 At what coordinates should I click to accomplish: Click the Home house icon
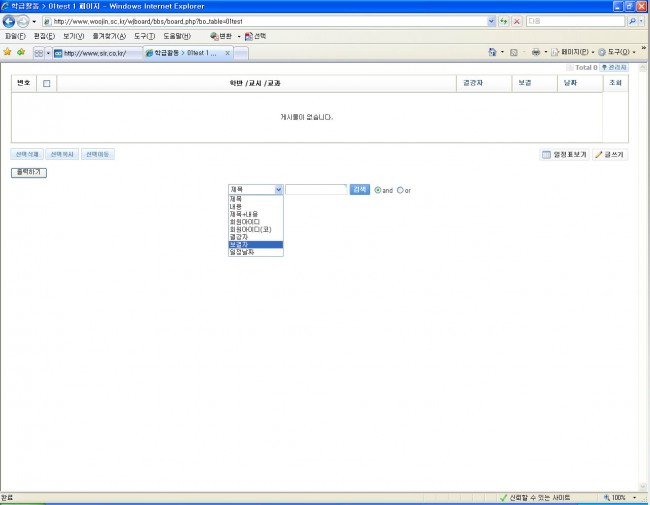492,52
